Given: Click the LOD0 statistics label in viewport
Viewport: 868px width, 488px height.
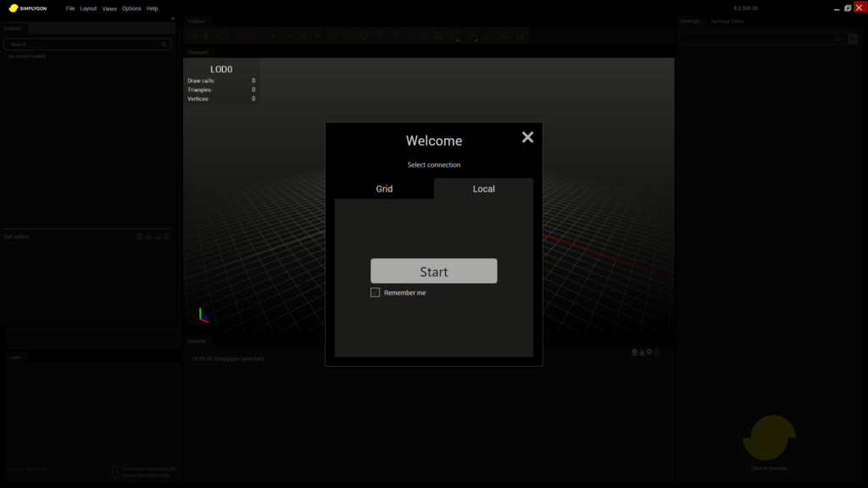Looking at the screenshot, I should click(221, 69).
